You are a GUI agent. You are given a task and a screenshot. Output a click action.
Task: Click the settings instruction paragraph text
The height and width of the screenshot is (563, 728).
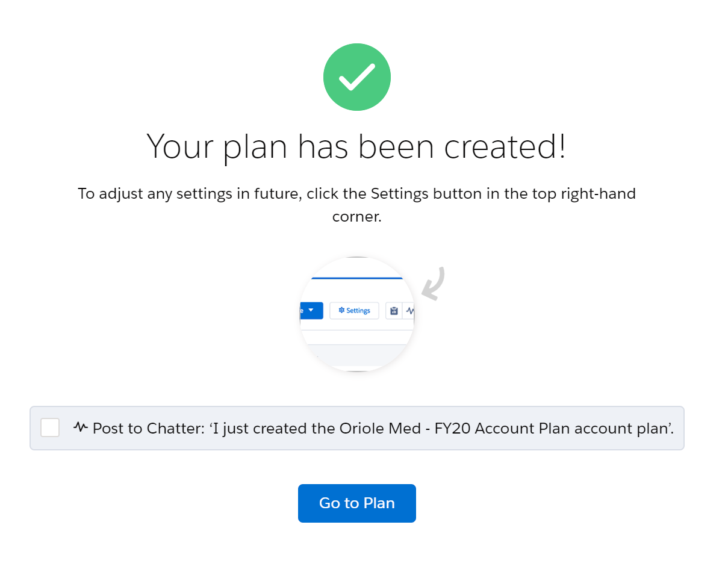357,205
